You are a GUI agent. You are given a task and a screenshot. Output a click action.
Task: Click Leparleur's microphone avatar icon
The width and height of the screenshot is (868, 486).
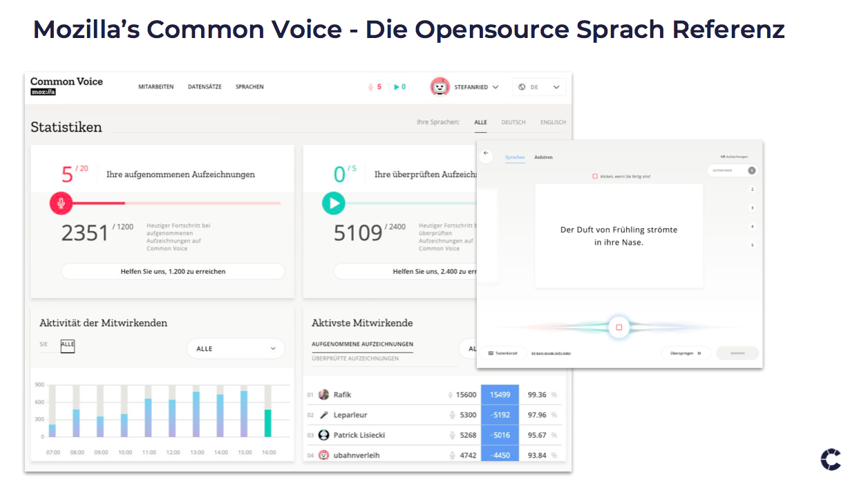323,415
